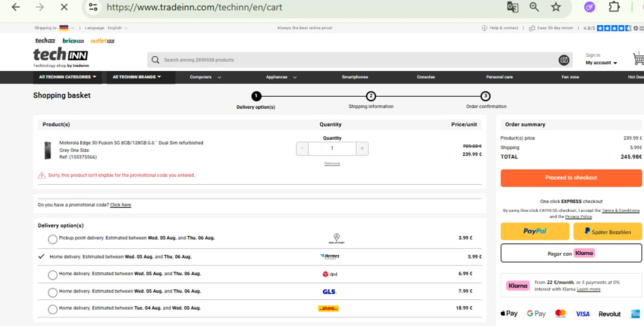Select GLS home delivery radio button
The width and height of the screenshot is (644, 326).
pos(52,292)
